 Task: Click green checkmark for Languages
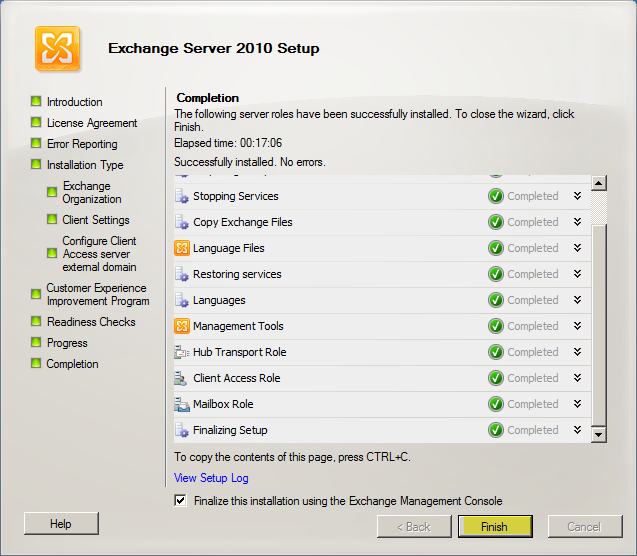496,300
